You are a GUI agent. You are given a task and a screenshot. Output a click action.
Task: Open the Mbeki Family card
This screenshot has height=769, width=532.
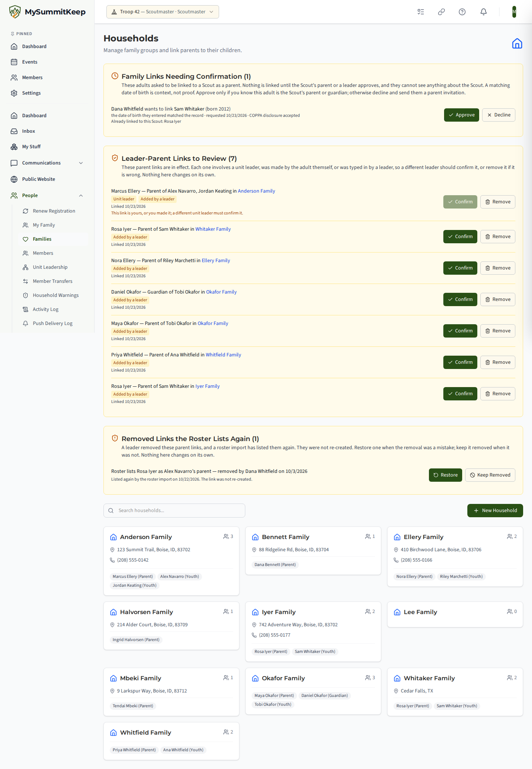coord(171,692)
